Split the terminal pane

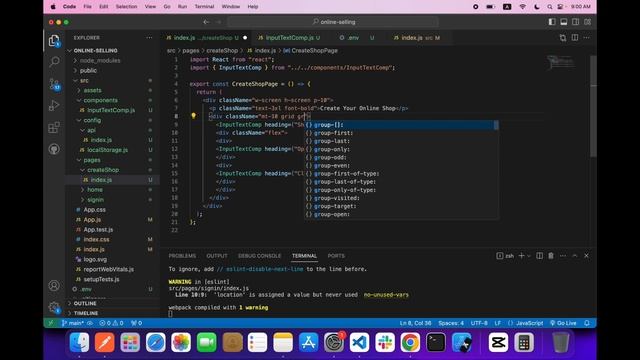[x=539, y=256]
